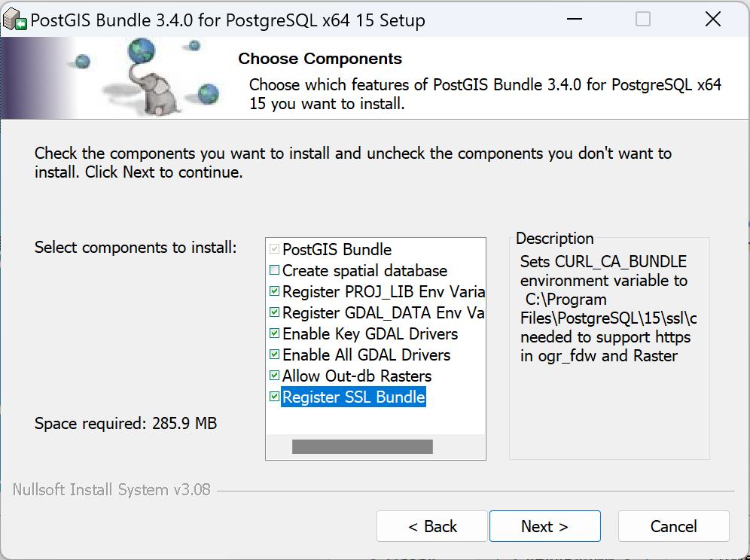This screenshot has width=750, height=560.
Task: Toggle the Register SSL Bundle checkbox
Action: click(275, 397)
